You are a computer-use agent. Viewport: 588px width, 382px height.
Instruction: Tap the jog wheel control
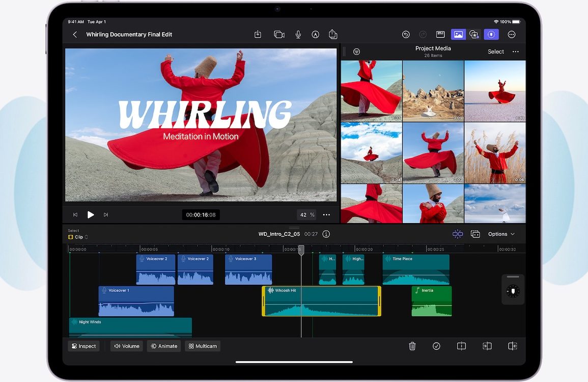tap(513, 290)
